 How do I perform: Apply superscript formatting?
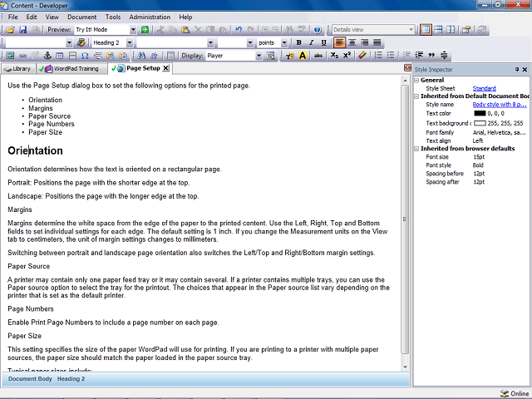point(347,56)
